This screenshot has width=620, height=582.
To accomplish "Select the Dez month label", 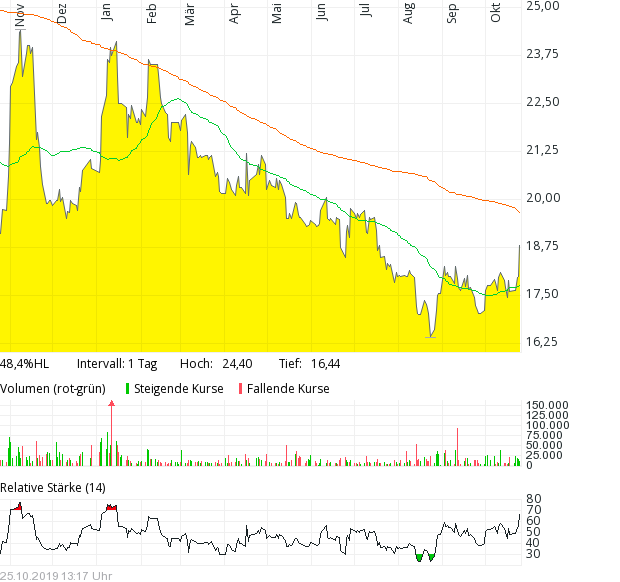I will coord(62,14).
